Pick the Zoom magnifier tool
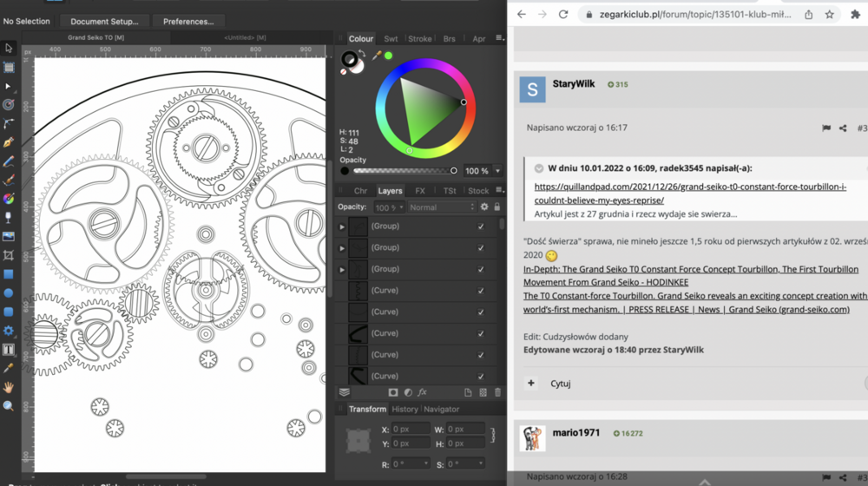868x486 pixels. pyautogui.click(x=9, y=406)
